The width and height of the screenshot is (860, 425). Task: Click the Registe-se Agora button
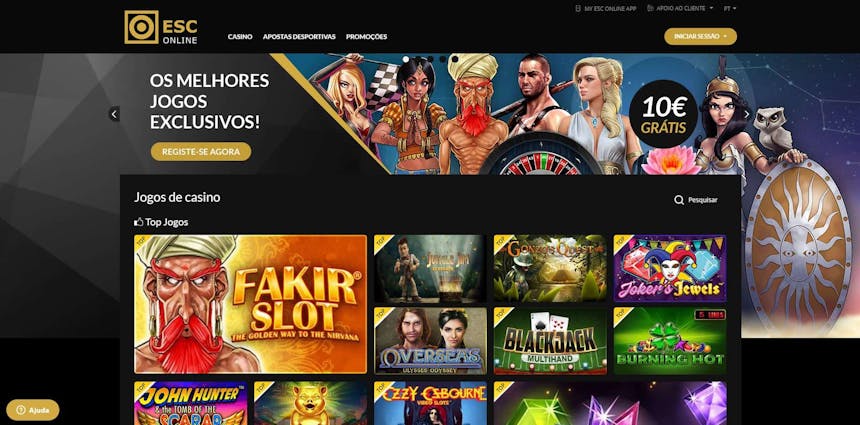(x=201, y=152)
